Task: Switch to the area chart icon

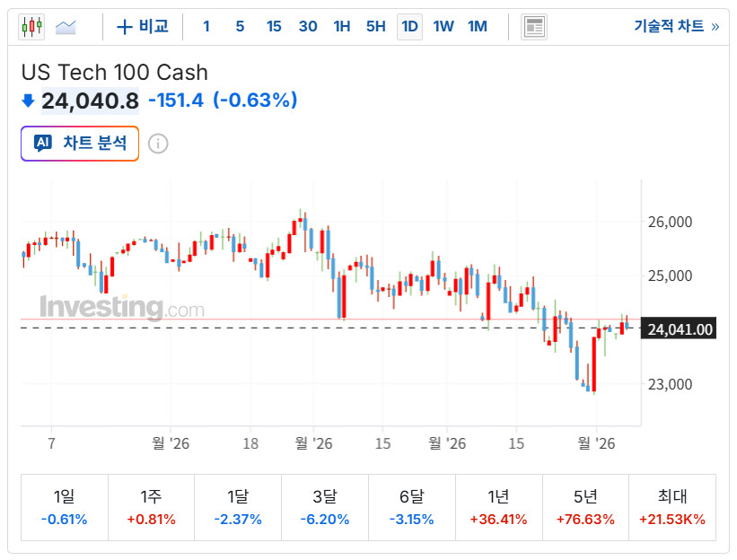Action: (66, 27)
